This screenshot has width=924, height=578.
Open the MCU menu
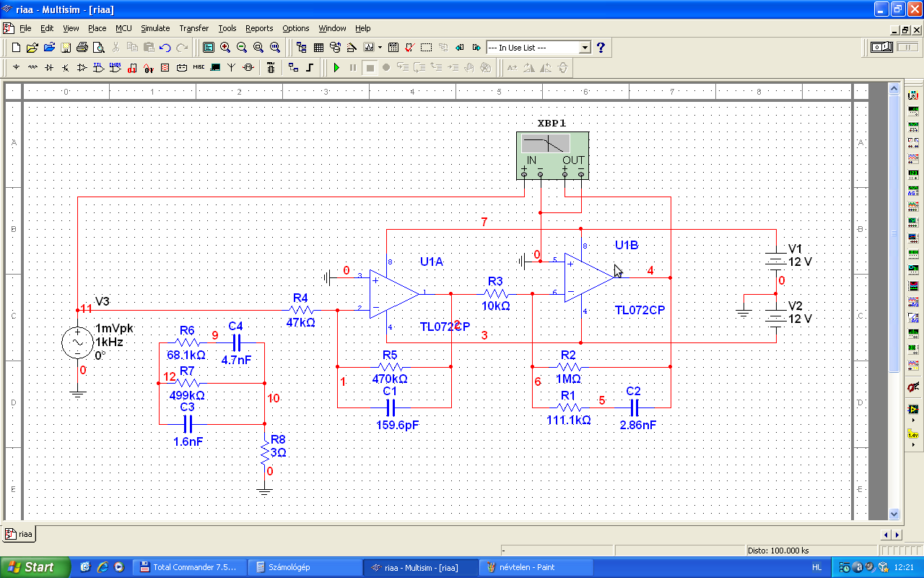click(x=124, y=28)
